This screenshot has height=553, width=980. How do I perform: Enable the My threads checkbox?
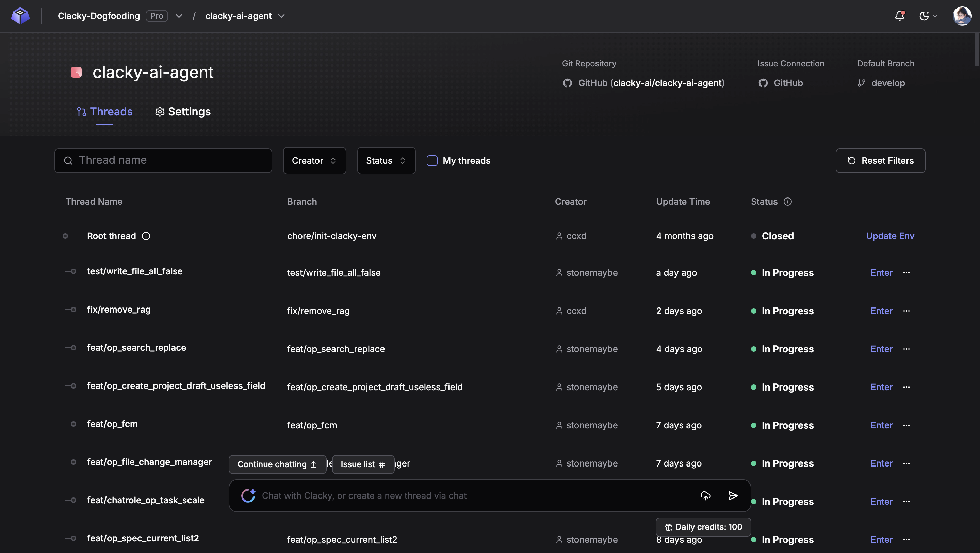click(432, 161)
